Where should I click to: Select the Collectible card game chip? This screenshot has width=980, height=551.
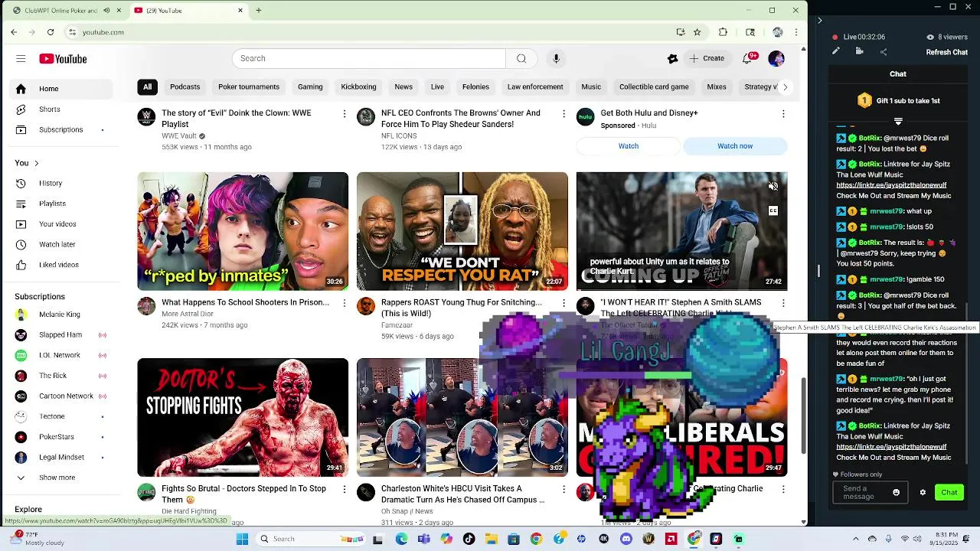tap(654, 86)
